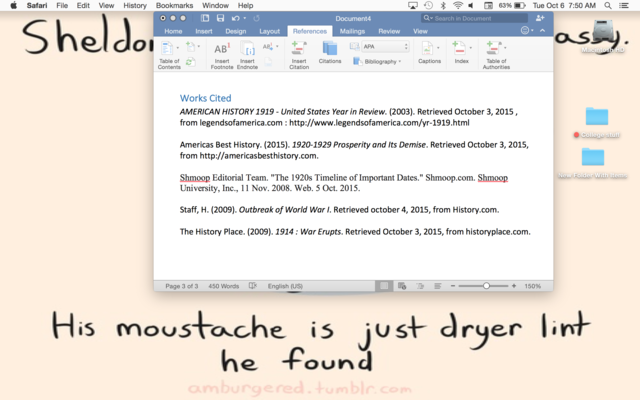Open the Insert ribbon tab
Screen dimensions: 640x400
204,31
